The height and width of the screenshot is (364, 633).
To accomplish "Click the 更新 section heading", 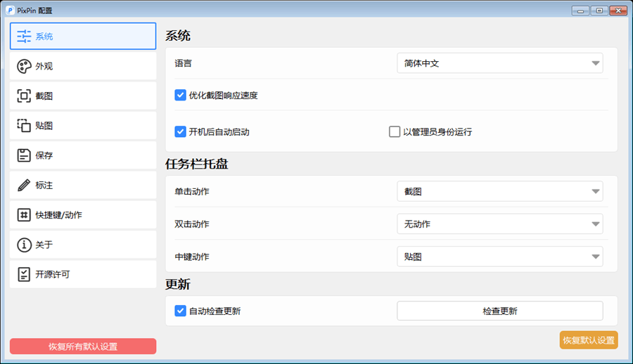I will tap(178, 284).
